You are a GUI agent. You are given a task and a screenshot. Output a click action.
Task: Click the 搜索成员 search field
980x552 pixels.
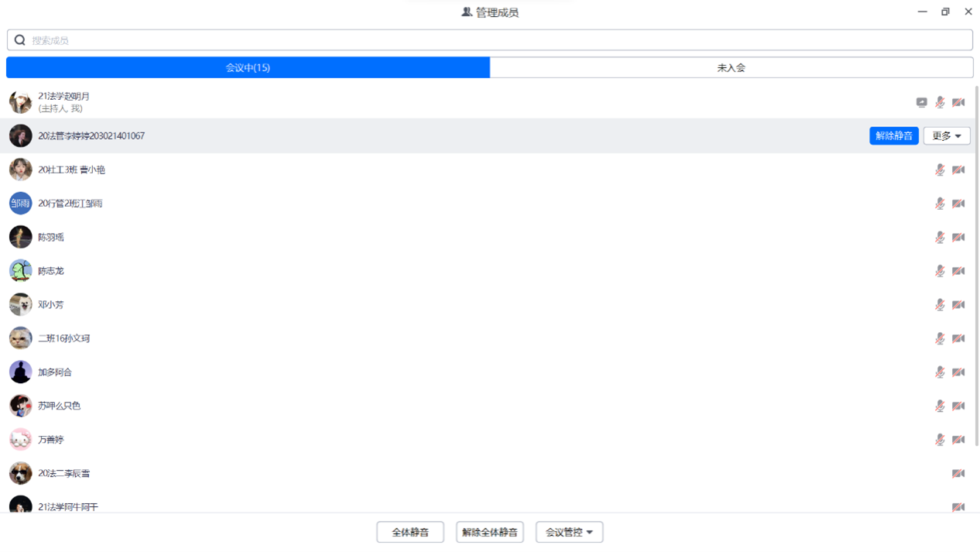click(495, 40)
